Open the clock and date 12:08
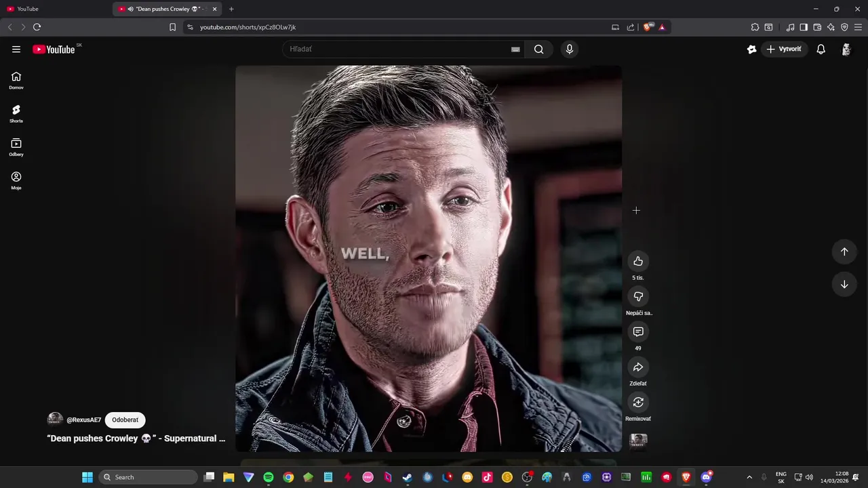The width and height of the screenshot is (868, 488). click(x=834, y=477)
